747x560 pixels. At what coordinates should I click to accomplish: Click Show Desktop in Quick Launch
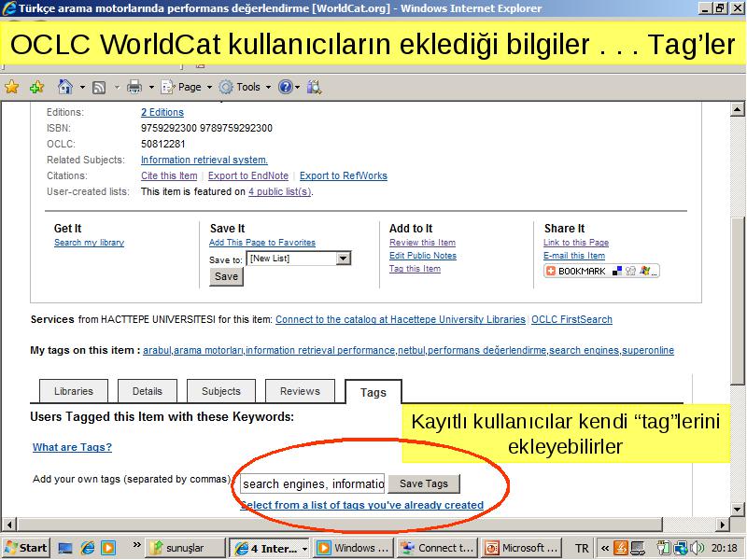(65, 548)
